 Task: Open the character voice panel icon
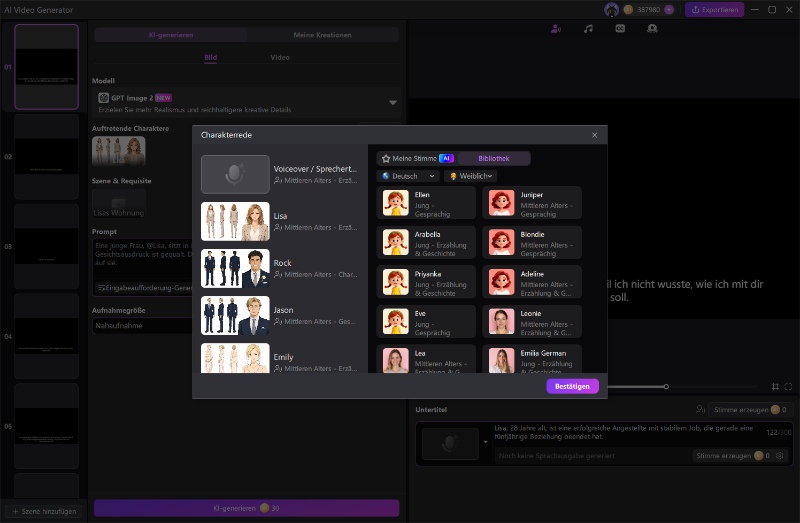556,29
